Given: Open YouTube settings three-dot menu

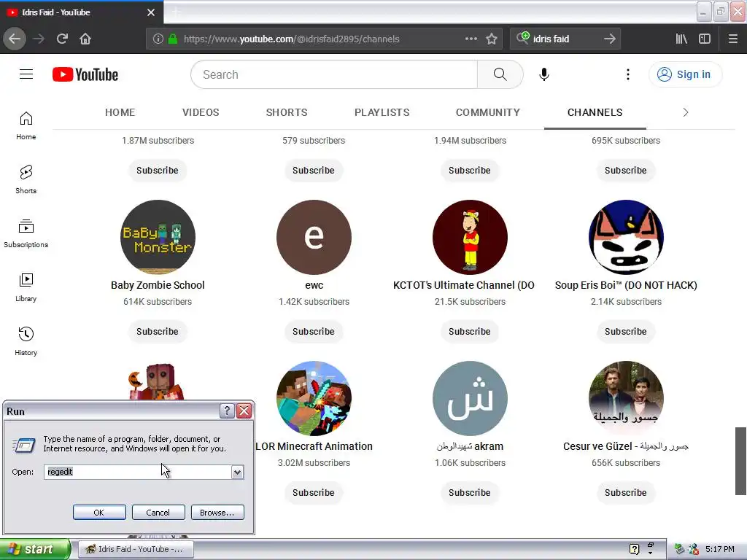Looking at the screenshot, I should (x=628, y=74).
